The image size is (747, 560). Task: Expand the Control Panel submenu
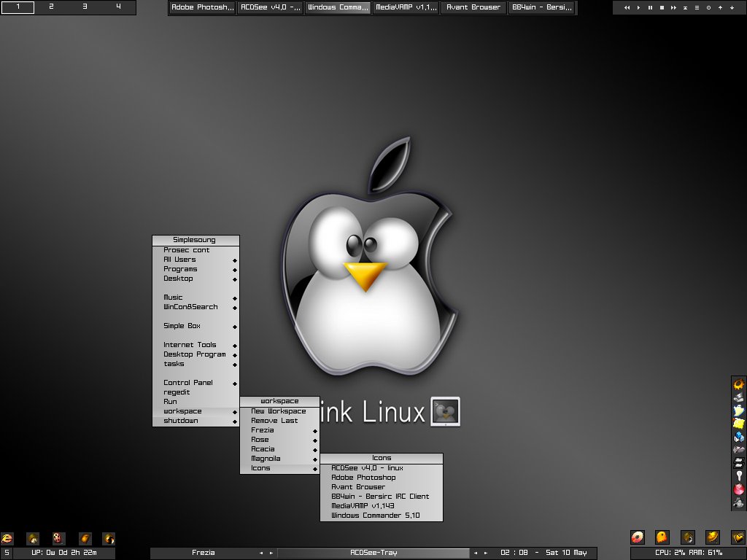[x=196, y=383]
